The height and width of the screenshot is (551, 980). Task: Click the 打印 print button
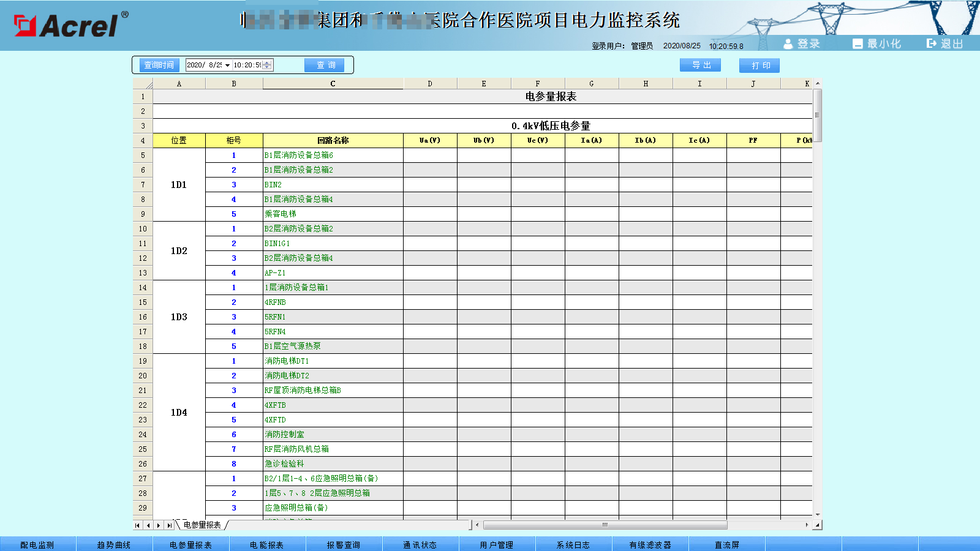pos(759,66)
